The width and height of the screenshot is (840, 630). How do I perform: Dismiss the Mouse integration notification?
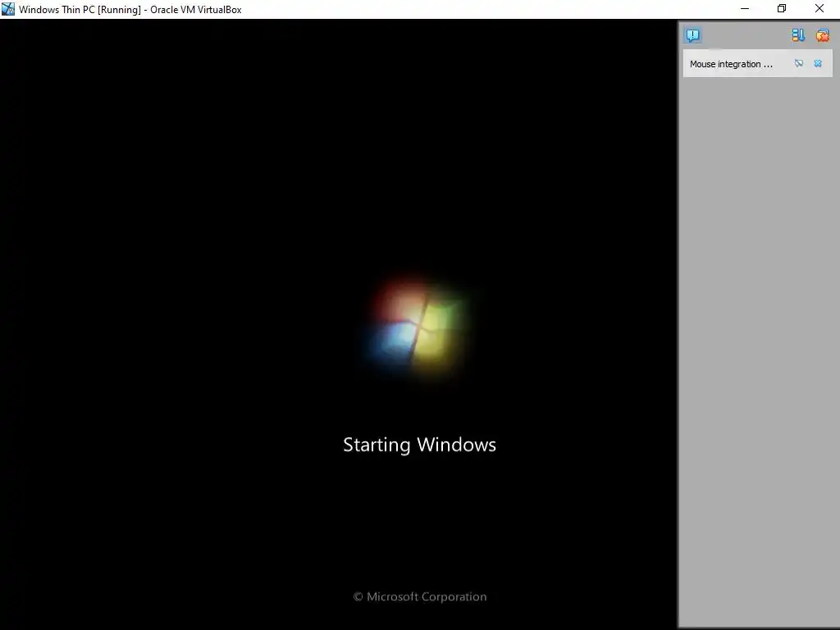[x=818, y=64]
